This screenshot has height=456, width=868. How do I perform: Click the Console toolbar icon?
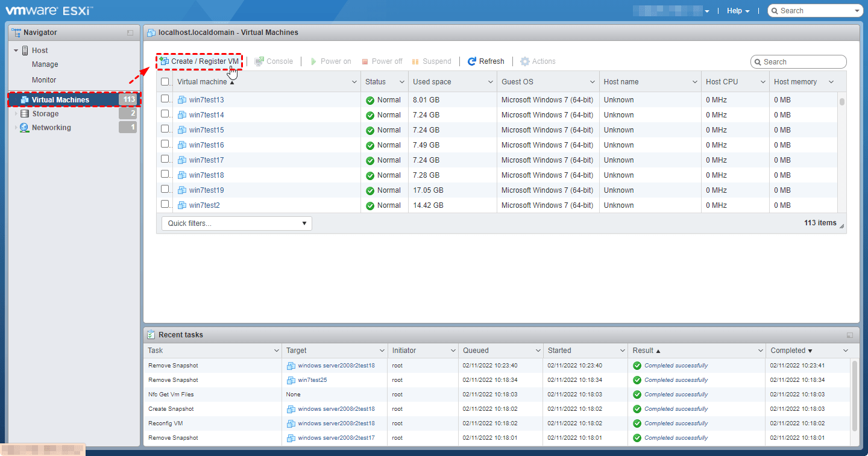(259, 61)
